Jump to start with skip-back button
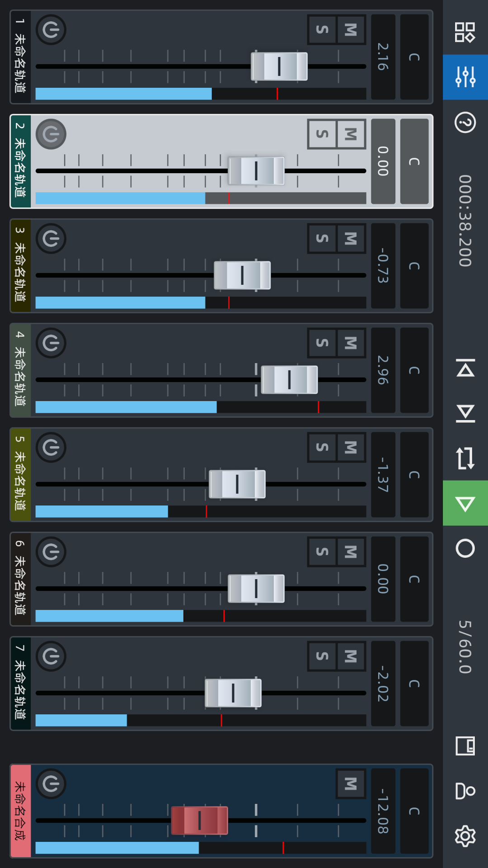The image size is (488, 868). [x=465, y=368]
